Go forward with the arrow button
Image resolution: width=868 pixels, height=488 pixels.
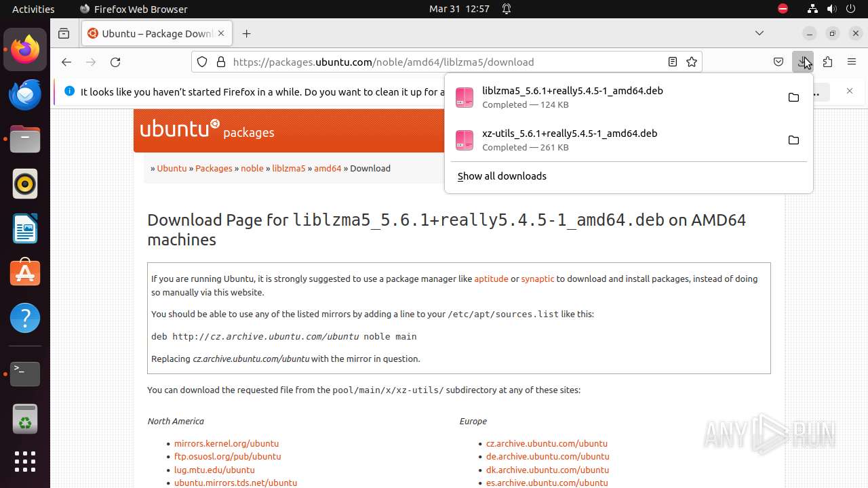(91, 62)
